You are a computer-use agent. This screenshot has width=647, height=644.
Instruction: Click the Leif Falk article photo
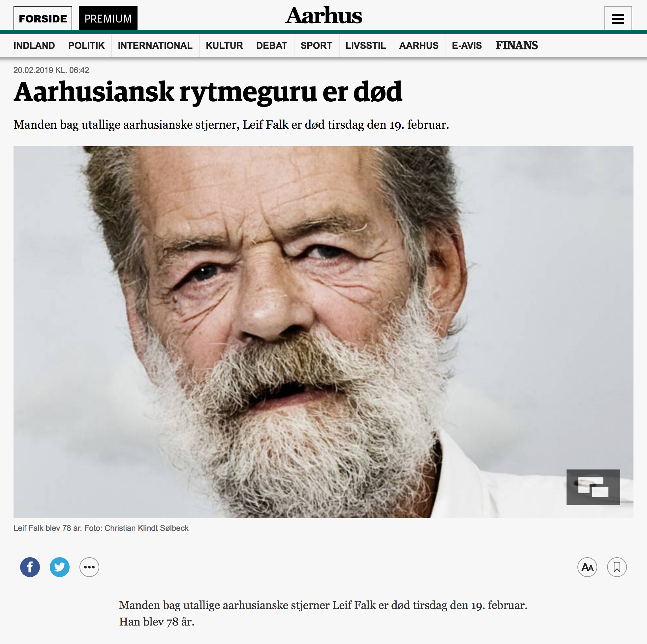tap(323, 332)
